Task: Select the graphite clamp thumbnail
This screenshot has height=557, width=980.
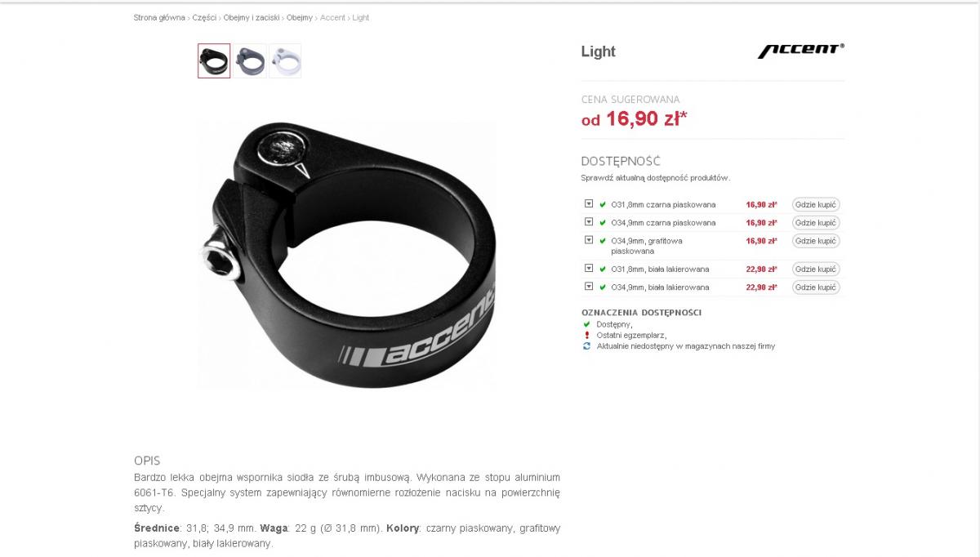Action: (250, 61)
